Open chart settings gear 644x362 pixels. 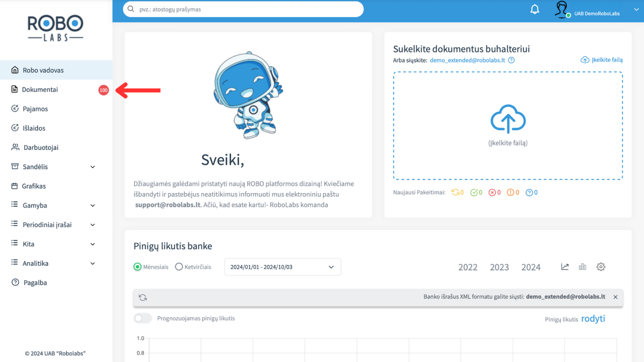pos(601,267)
